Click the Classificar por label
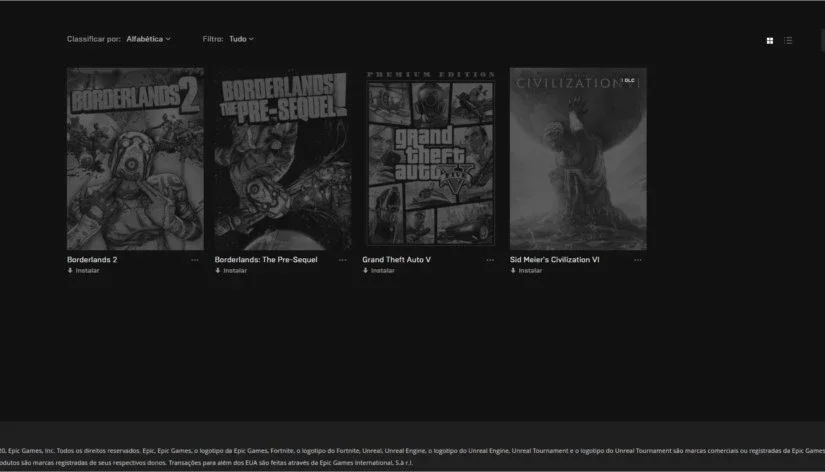The image size is (825, 472). click(94, 39)
